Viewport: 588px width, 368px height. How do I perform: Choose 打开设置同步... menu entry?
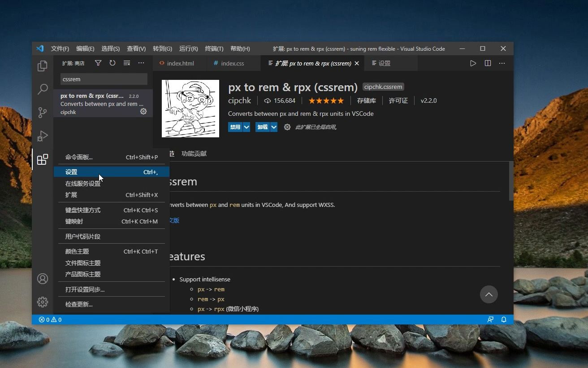[112, 289]
